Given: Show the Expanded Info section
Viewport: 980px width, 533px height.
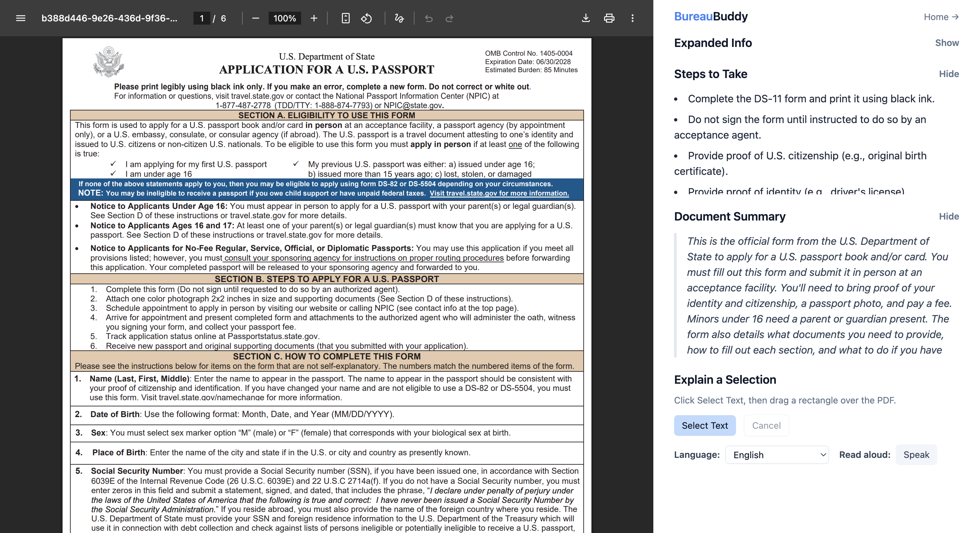Looking at the screenshot, I should (x=947, y=43).
